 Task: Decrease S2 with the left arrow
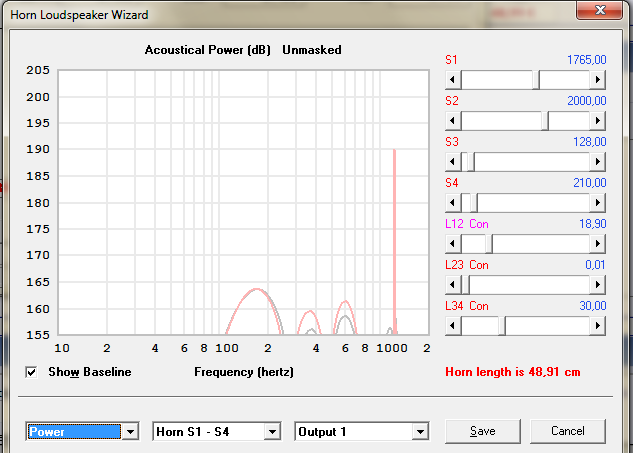453,121
